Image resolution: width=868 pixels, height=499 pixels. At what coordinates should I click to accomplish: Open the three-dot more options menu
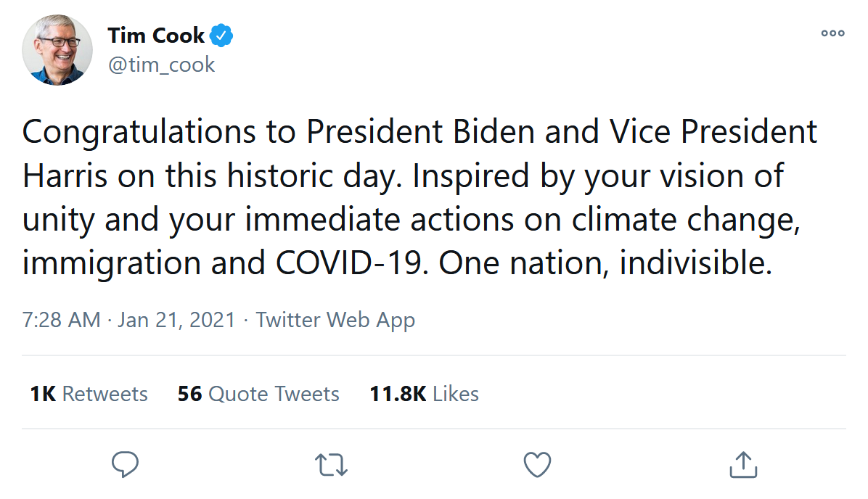point(832,33)
